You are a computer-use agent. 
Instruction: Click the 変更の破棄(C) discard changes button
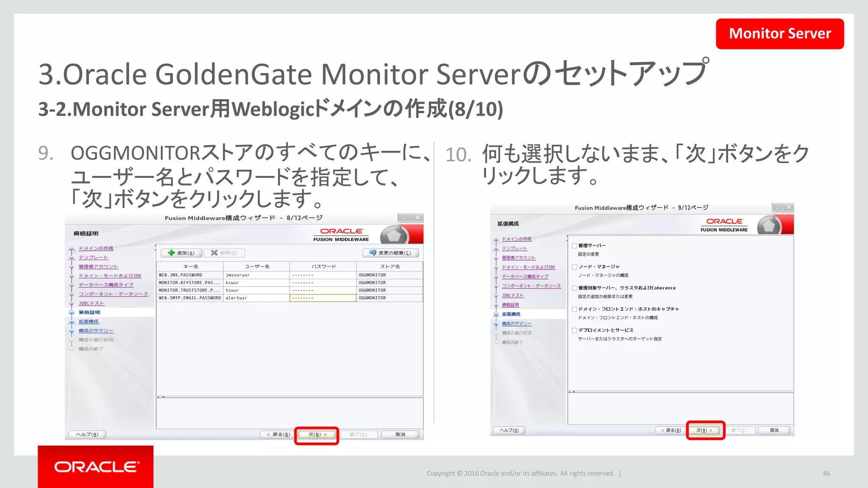pos(391,253)
